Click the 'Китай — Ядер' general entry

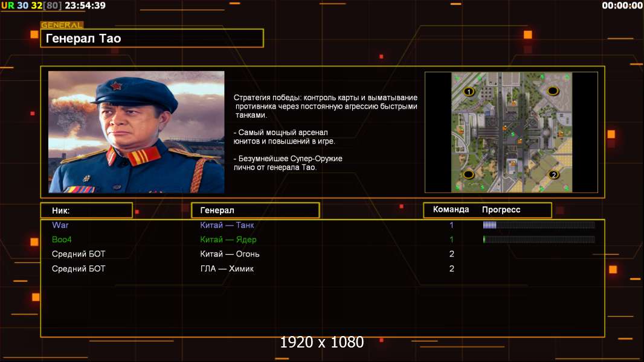228,240
